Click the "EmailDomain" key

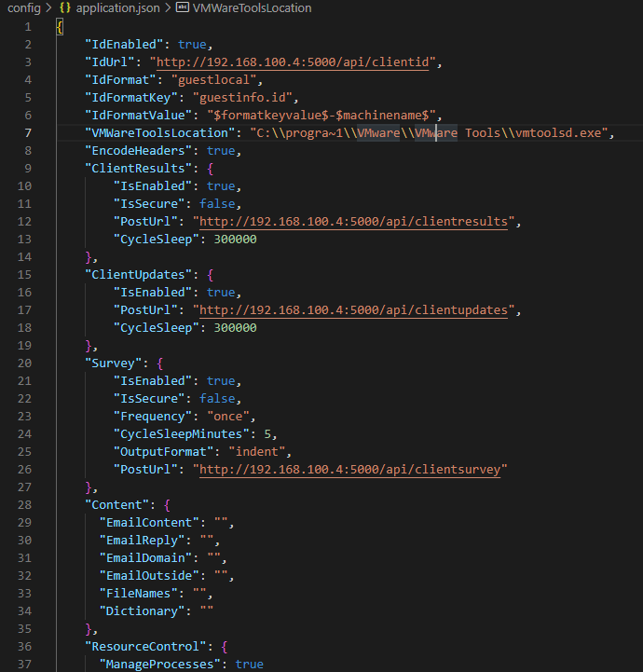click(x=145, y=558)
